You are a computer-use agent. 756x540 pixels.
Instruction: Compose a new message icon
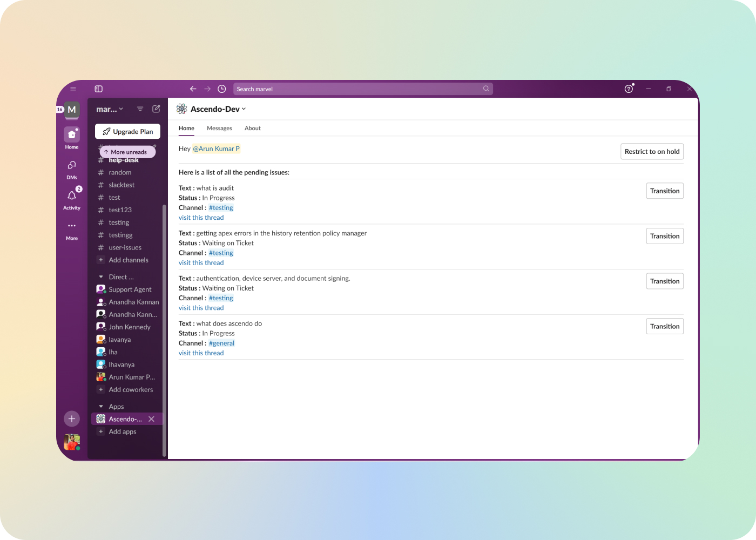click(x=156, y=109)
